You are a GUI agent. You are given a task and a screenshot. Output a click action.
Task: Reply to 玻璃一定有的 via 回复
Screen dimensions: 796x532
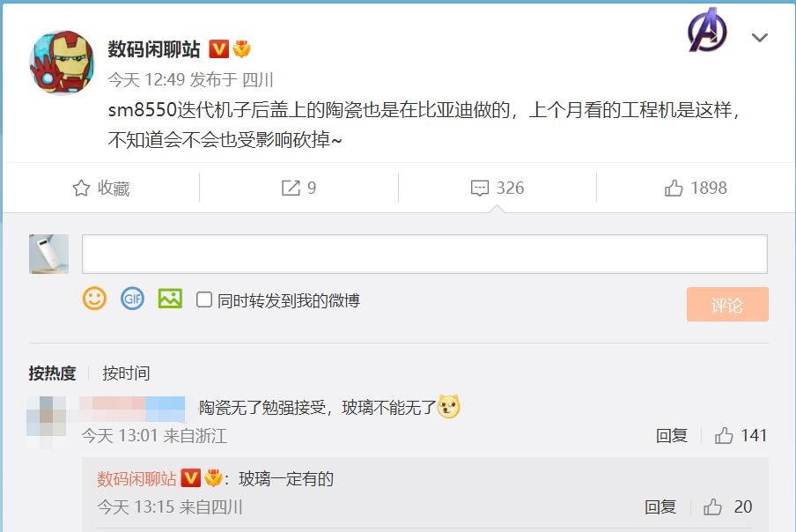click(x=660, y=506)
